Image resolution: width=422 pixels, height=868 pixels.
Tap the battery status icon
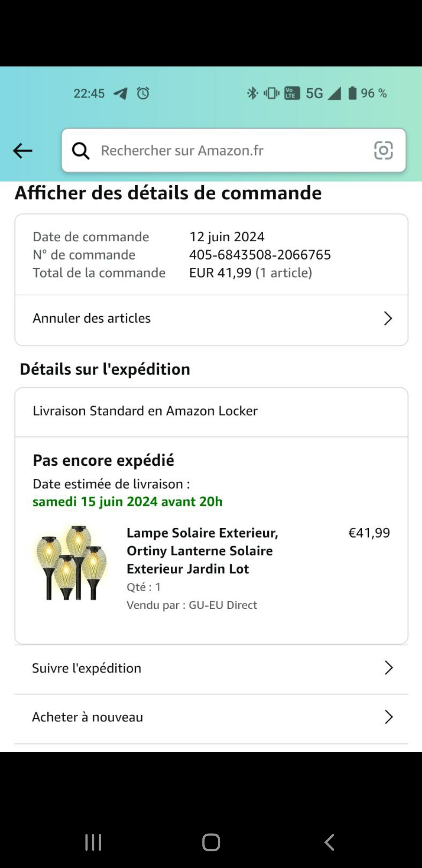tap(352, 93)
